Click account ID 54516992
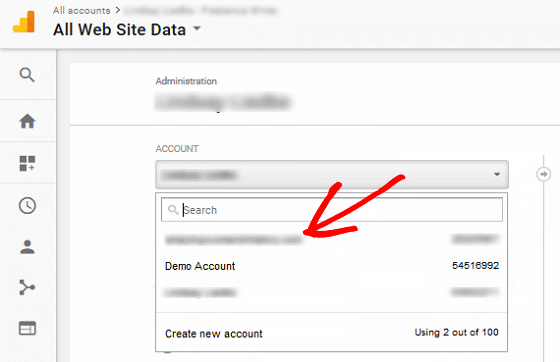Viewport: 560px width, 362px height. click(x=475, y=266)
